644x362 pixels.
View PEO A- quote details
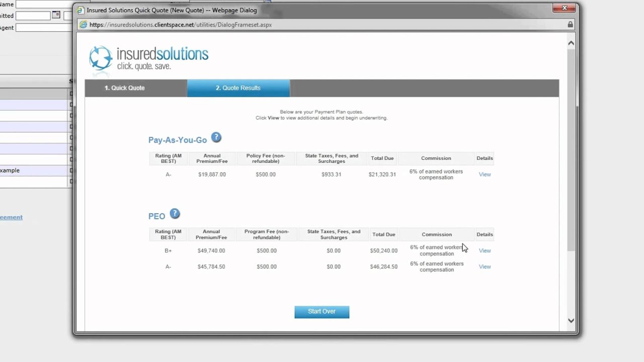click(485, 266)
